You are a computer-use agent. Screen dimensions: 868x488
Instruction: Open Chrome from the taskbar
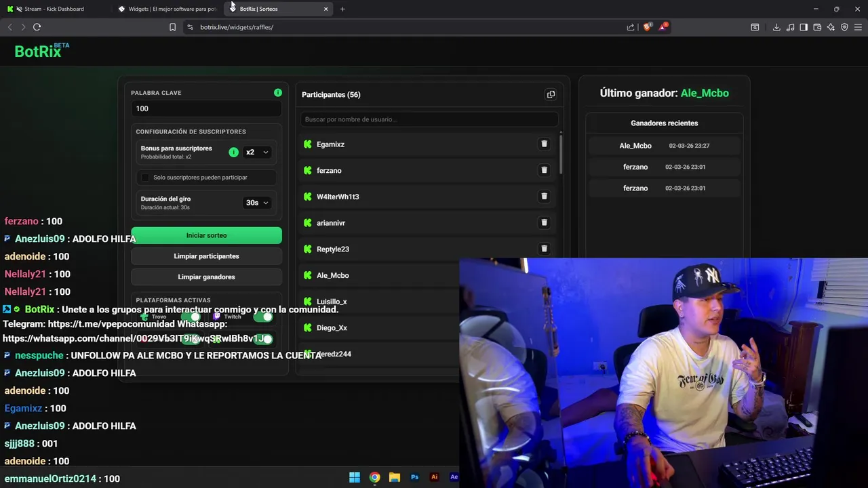point(374,477)
